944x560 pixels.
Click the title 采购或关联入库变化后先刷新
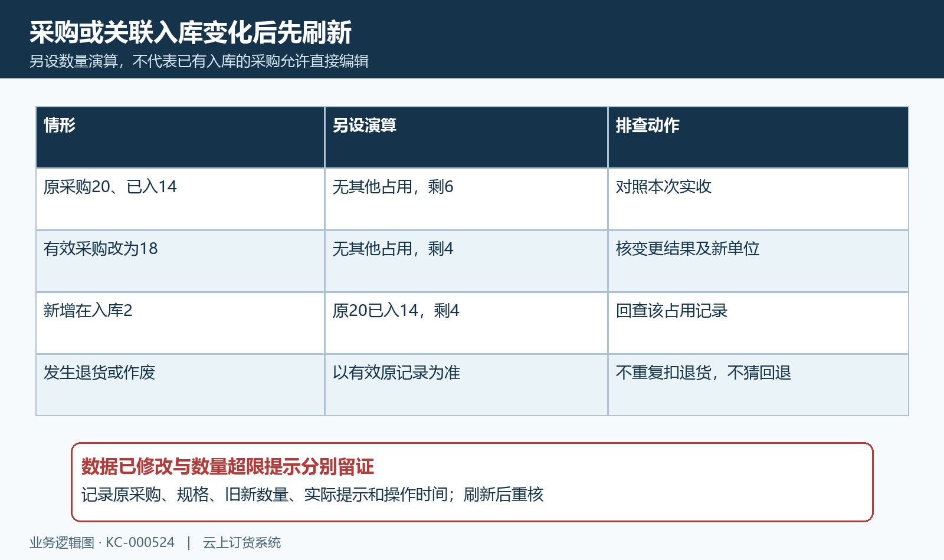[191, 32]
